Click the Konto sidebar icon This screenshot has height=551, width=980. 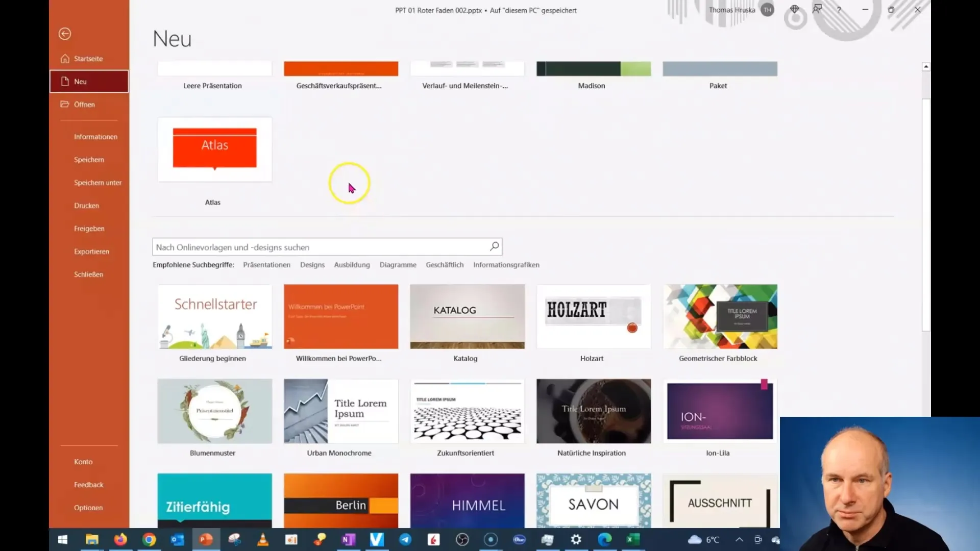[82, 462]
